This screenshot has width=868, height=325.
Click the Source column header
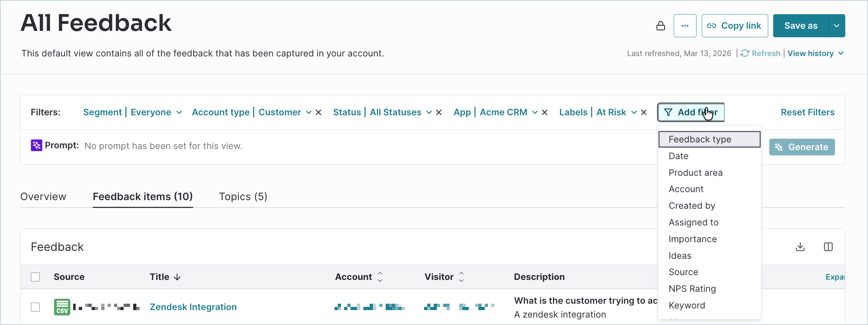pos(69,277)
